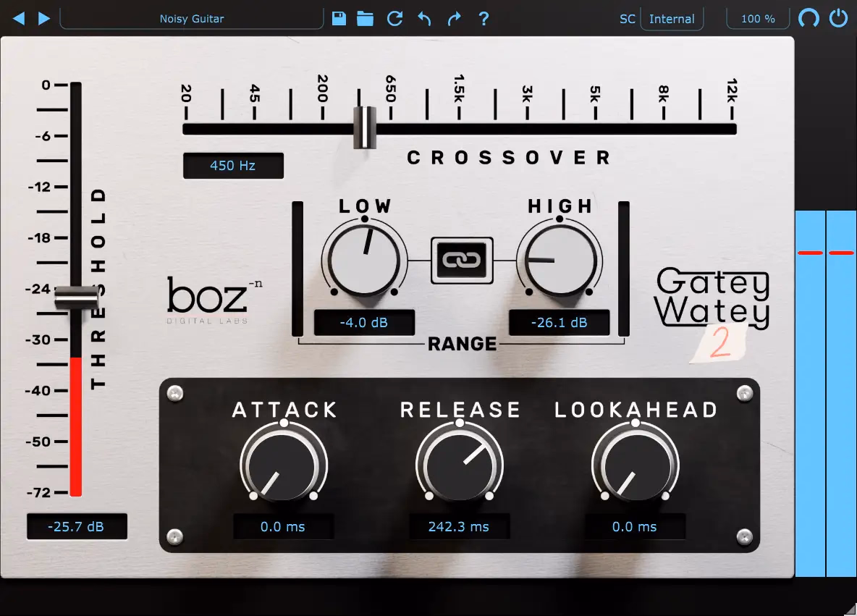Open the 100 % scale dropdown
The width and height of the screenshot is (857, 616).
coord(758,19)
